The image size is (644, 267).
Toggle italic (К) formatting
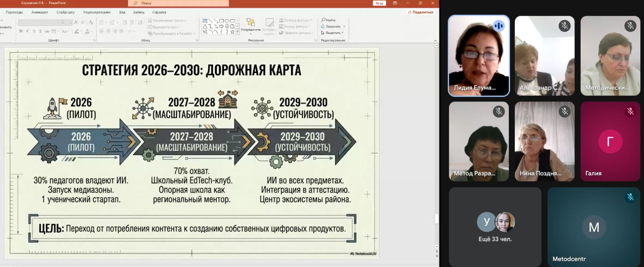[x=27, y=31]
